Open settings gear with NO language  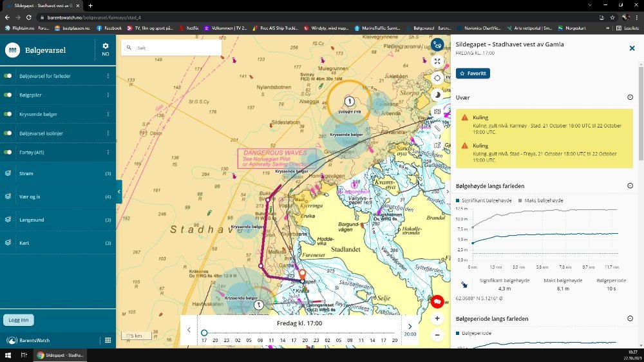106,50
